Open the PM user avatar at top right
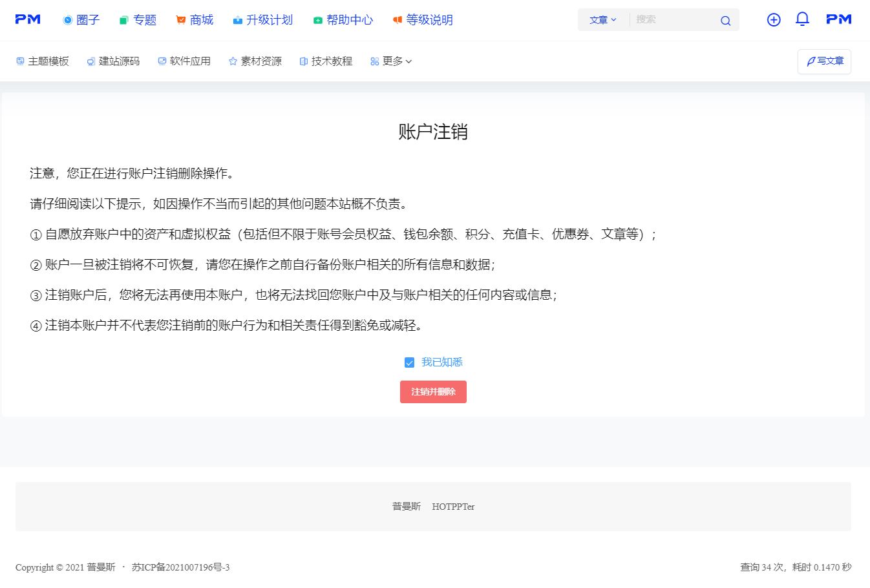Viewport: 870px width, 588px height. pos(839,19)
